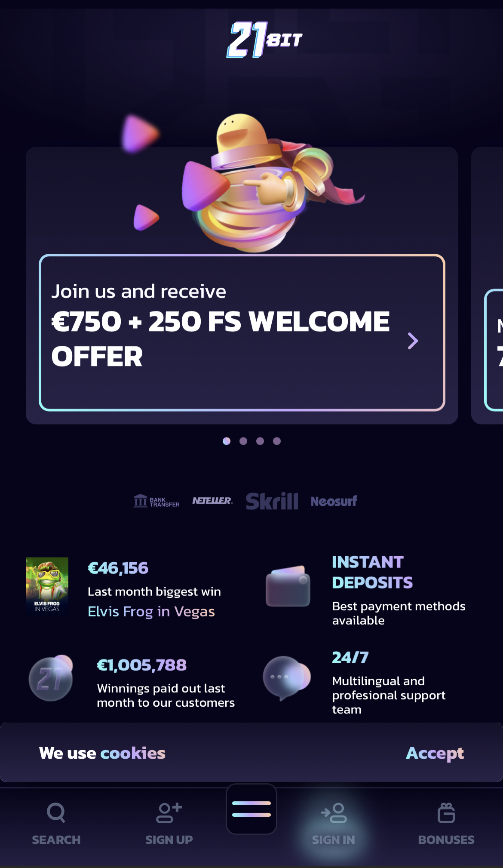Click the chat bubble support icon
This screenshot has height=868, width=503.
click(x=287, y=678)
